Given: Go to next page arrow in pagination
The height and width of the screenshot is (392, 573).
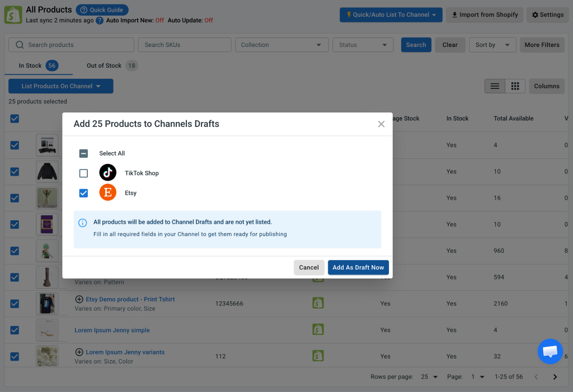Looking at the screenshot, I should coord(555,377).
